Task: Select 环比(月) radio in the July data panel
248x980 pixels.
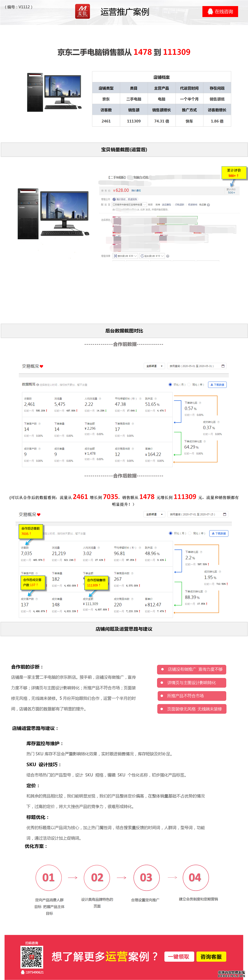Action: tap(171, 533)
